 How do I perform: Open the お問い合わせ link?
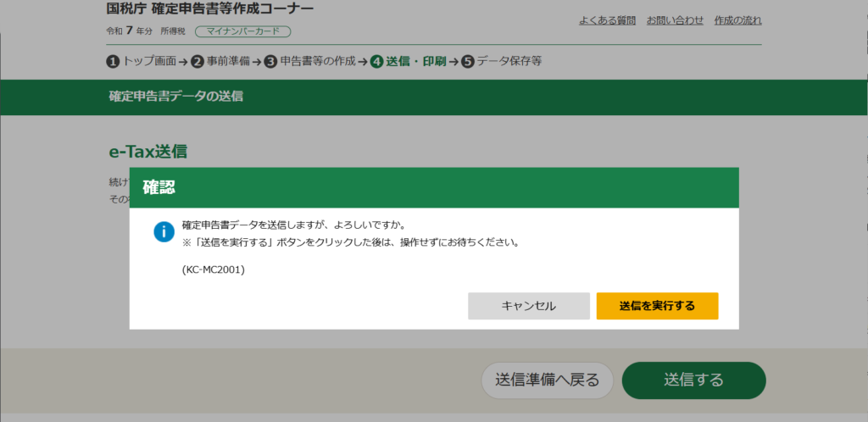click(x=675, y=20)
